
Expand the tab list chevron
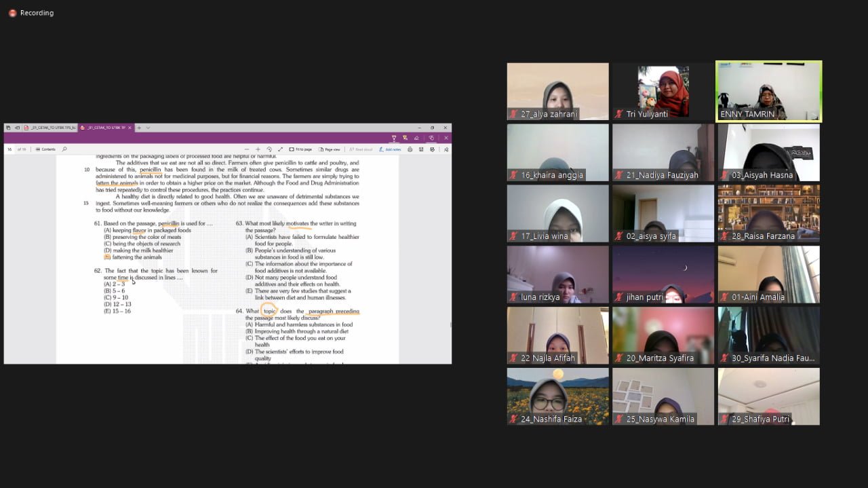point(148,128)
